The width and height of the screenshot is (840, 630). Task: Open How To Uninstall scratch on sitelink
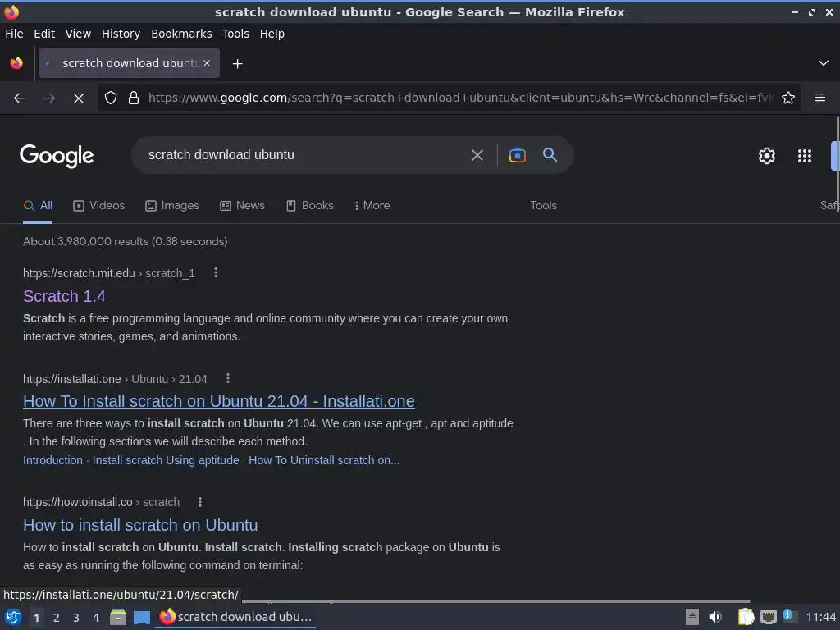[x=324, y=460]
